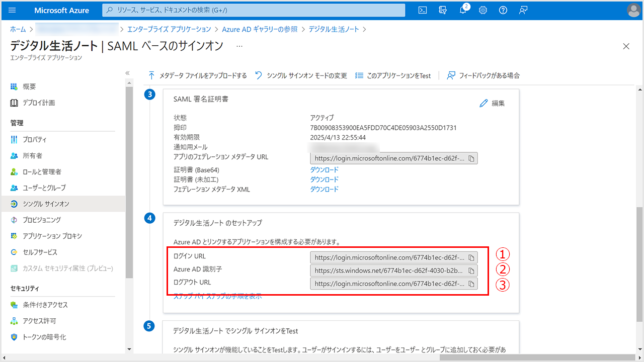Open portal settings gear

click(x=483, y=10)
